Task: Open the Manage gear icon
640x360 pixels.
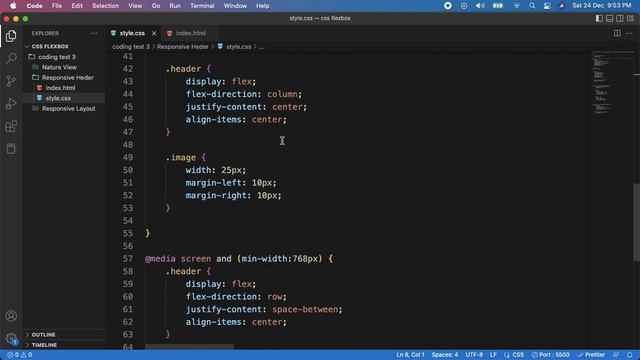Action: coord(11,338)
